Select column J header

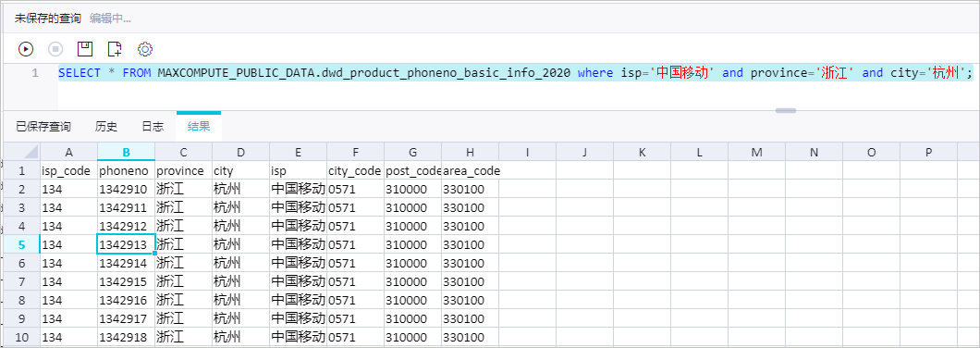coord(585,152)
